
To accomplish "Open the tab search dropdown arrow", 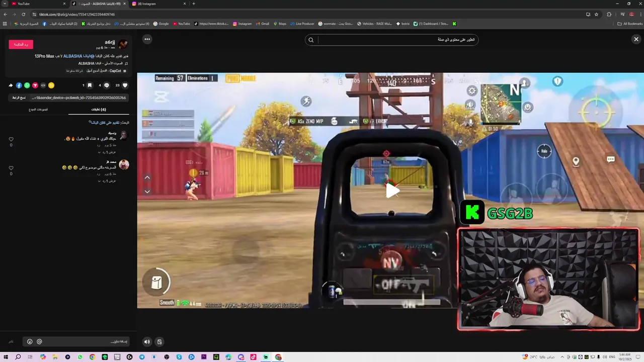I will point(4,4).
